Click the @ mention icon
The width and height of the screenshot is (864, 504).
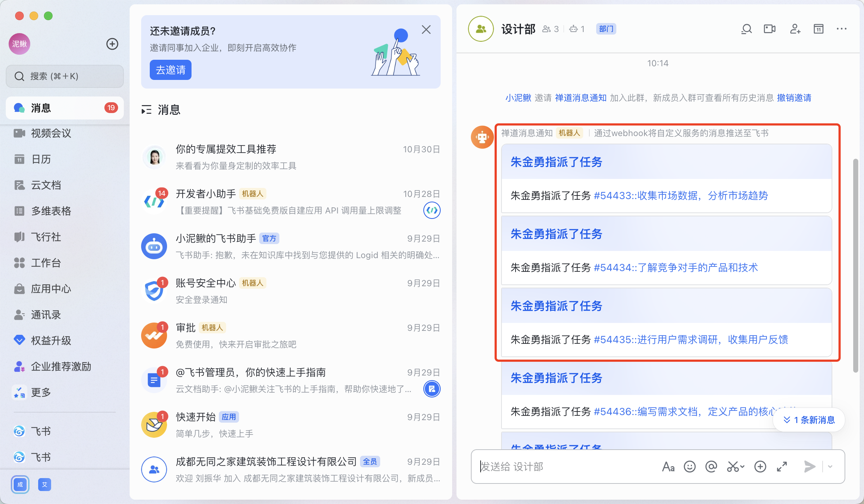click(711, 467)
